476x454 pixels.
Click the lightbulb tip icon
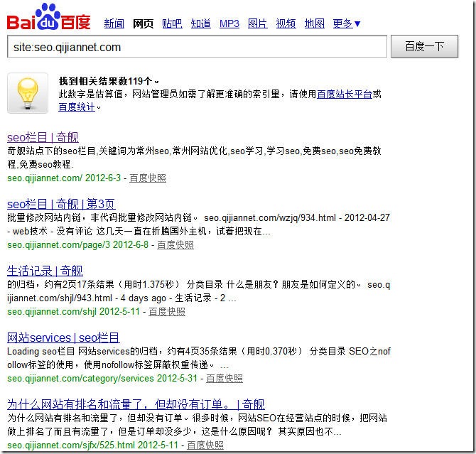[28, 93]
